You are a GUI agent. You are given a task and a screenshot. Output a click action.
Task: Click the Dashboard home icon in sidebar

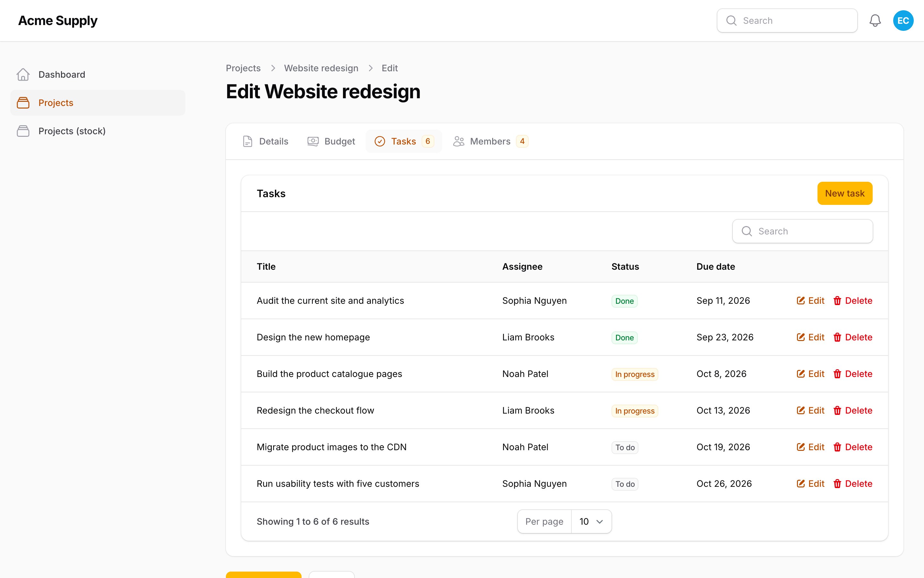(23, 74)
